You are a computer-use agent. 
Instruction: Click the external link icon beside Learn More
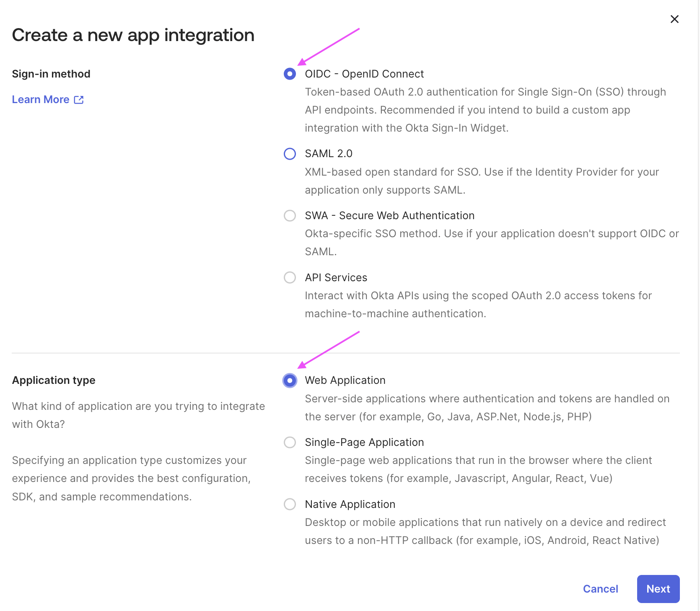click(x=79, y=99)
